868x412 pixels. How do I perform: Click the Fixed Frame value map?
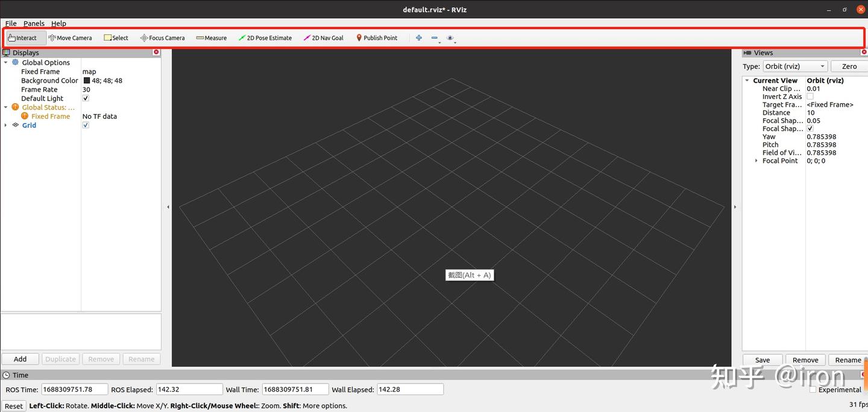coord(89,71)
